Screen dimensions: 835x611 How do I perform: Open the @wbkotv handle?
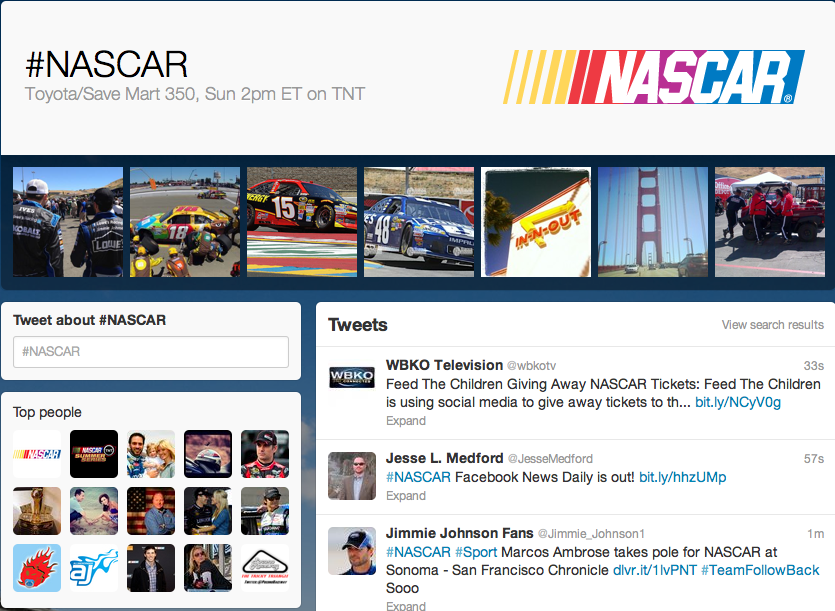531,365
